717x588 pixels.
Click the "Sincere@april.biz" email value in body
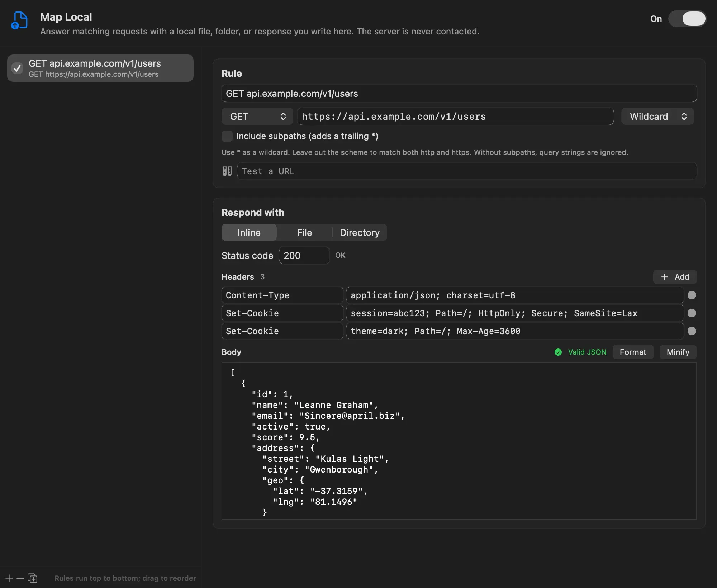pyautogui.click(x=350, y=416)
